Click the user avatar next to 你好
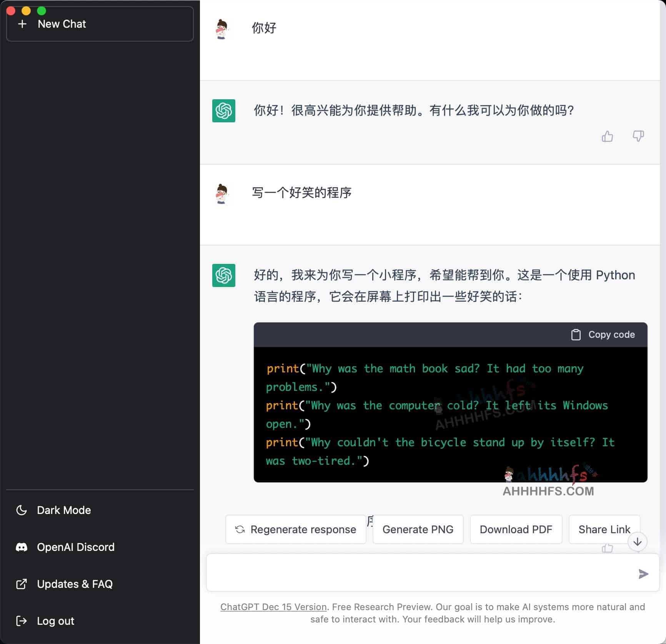Viewport: 666px width, 644px height. 223,28
